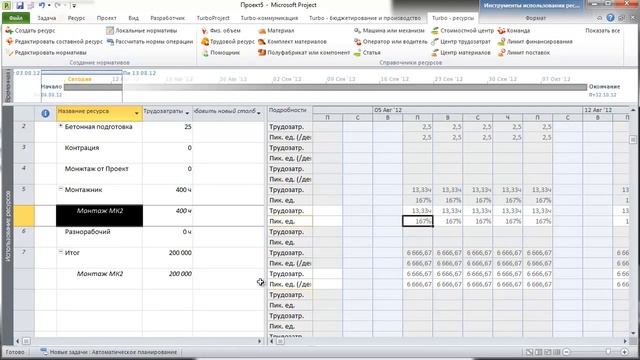The height and width of the screenshot is (360, 640).
Task: Open Локальные нормативы
Action: (x=142, y=31)
